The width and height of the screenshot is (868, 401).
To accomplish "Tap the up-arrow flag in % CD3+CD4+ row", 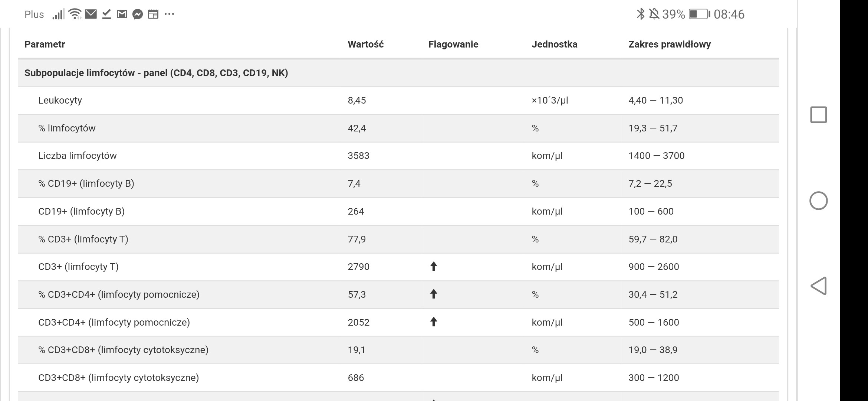I will pos(434,294).
